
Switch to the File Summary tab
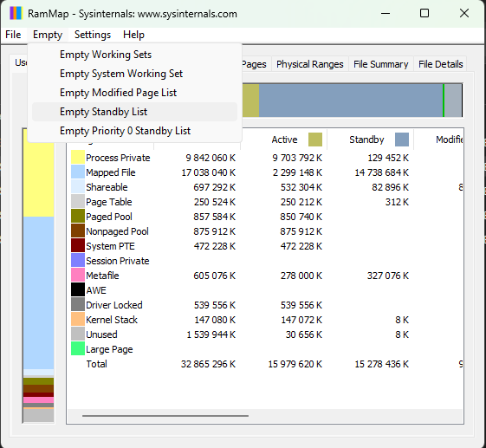(x=380, y=64)
